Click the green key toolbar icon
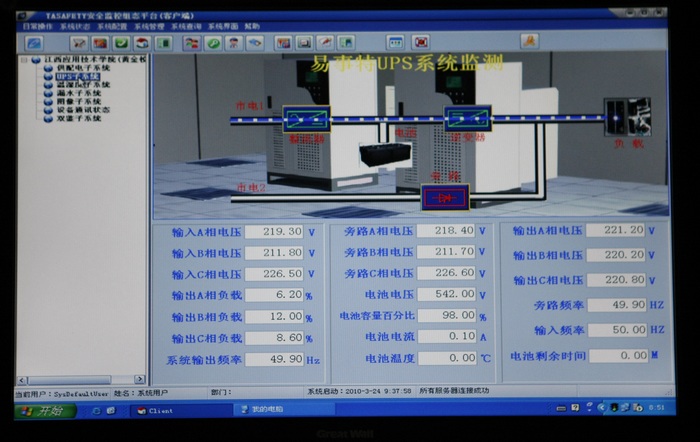This screenshot has height=442, width=700. pos(213,43)
